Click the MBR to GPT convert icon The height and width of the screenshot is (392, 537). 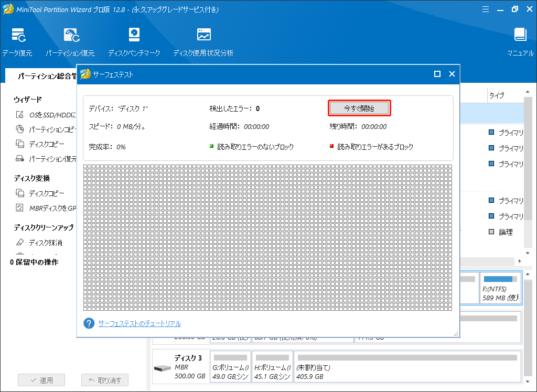click(x=20, y=208)
